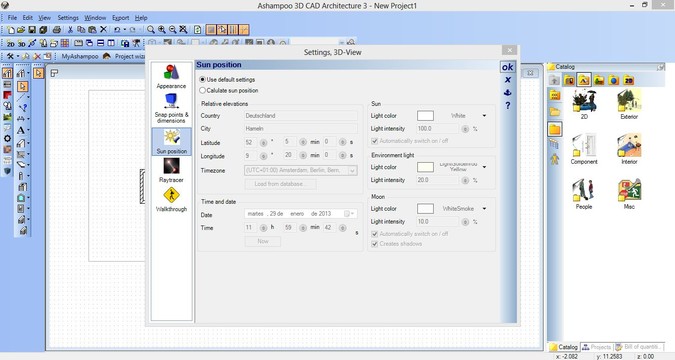Open the Settings menu
Viewport: 675px width, 360px height.
pyautogui.click(x=68, y=18)
